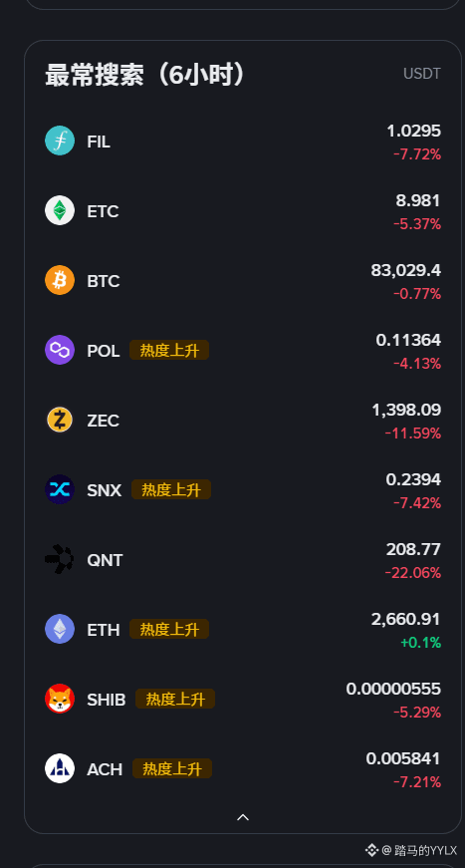The height and width of the screenshot is (868, 465).
Task: Open the 最常搜索（6小时）section title
Action: [x=144, y=75]
